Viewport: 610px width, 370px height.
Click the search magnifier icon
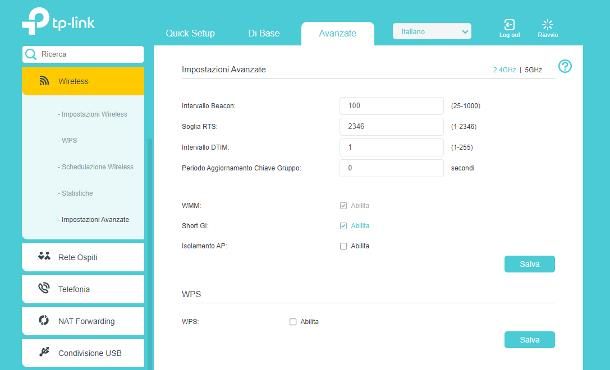click(x=31, y=54)
